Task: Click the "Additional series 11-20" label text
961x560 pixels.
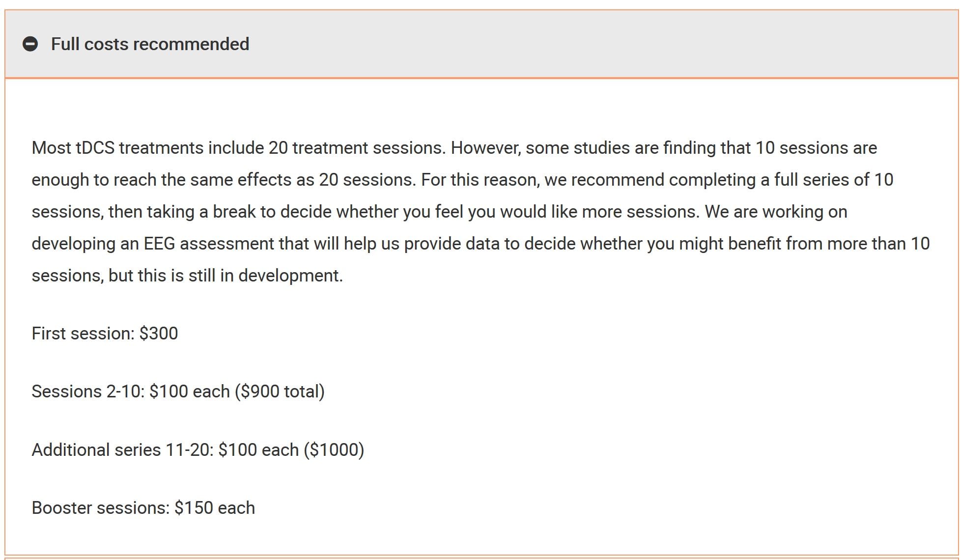Action: 121,450
